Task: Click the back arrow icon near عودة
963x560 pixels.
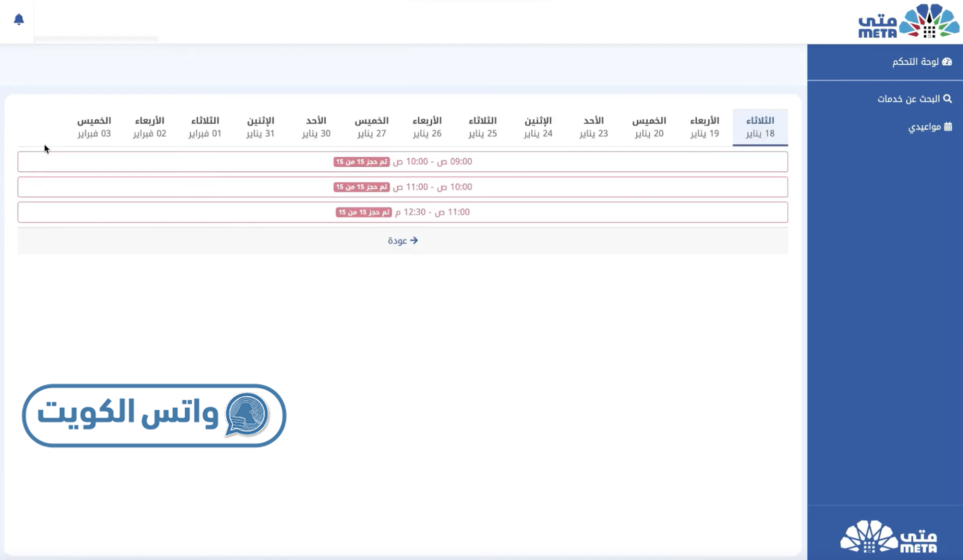Action: pyautogui.click(x=414, y=240)
